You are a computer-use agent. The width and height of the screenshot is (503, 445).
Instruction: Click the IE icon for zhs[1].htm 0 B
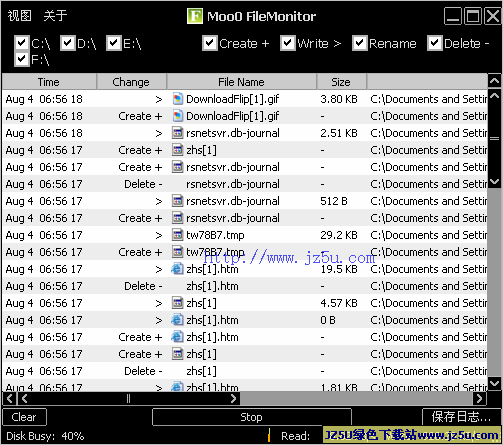click(x=177, y=320)
